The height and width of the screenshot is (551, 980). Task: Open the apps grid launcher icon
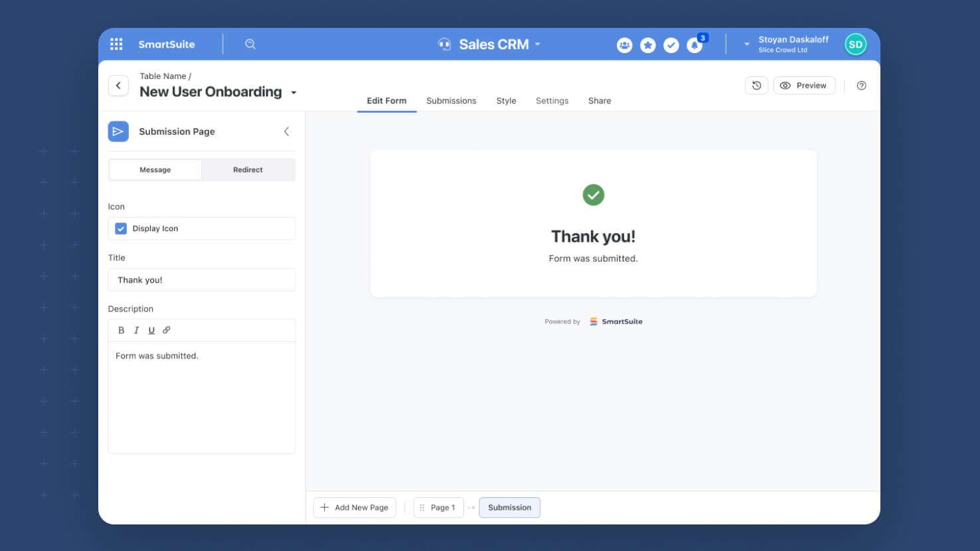click(116, 44)
